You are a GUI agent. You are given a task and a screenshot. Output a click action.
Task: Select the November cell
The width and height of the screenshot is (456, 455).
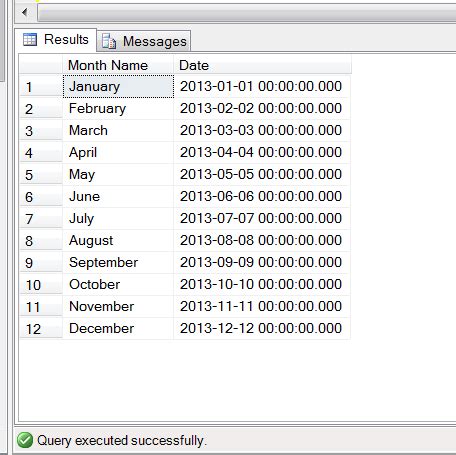click(118, 307)
